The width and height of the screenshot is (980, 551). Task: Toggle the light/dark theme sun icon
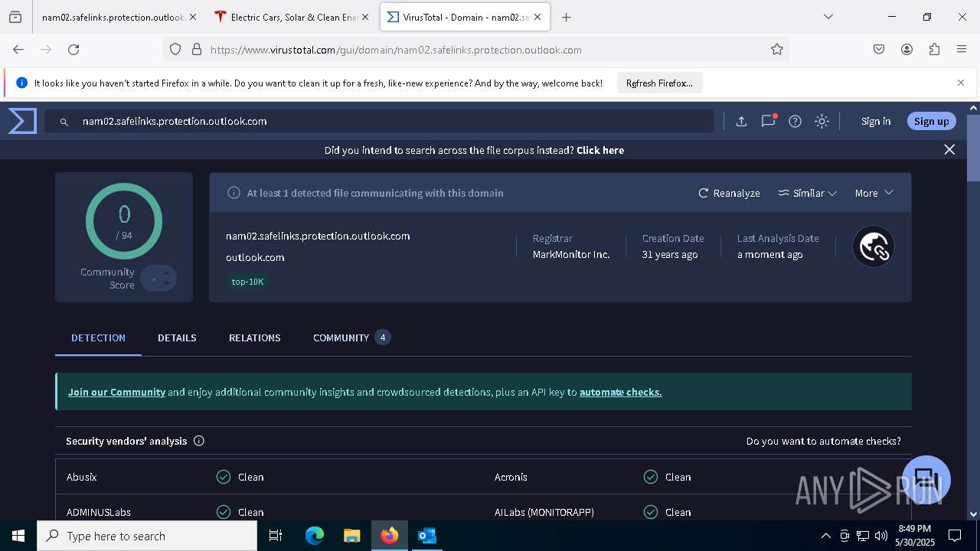coord(822,121)
